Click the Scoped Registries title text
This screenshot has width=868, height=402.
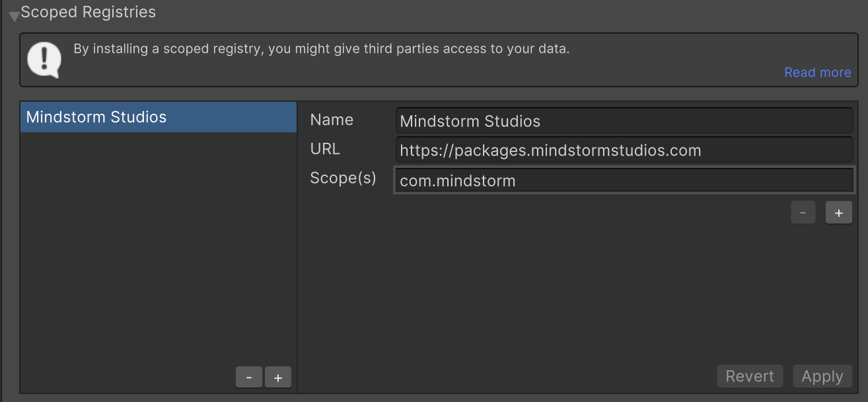88,11
